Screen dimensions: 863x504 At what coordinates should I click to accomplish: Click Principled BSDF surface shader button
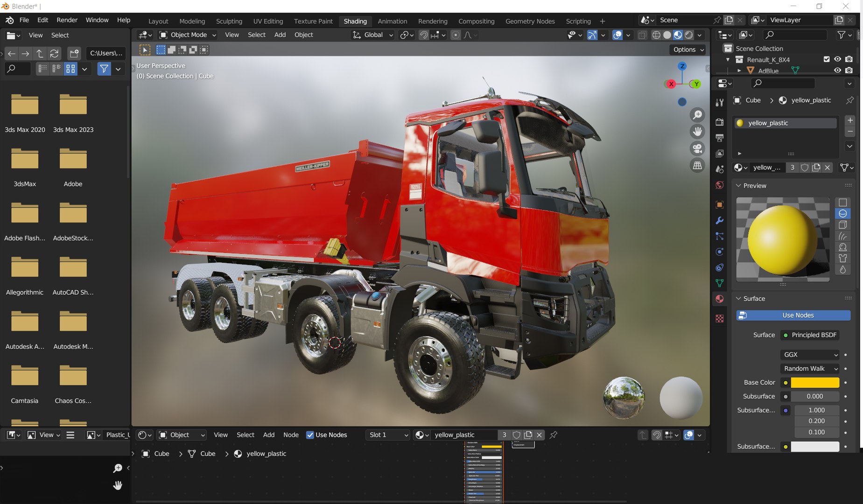coord(810,335)
